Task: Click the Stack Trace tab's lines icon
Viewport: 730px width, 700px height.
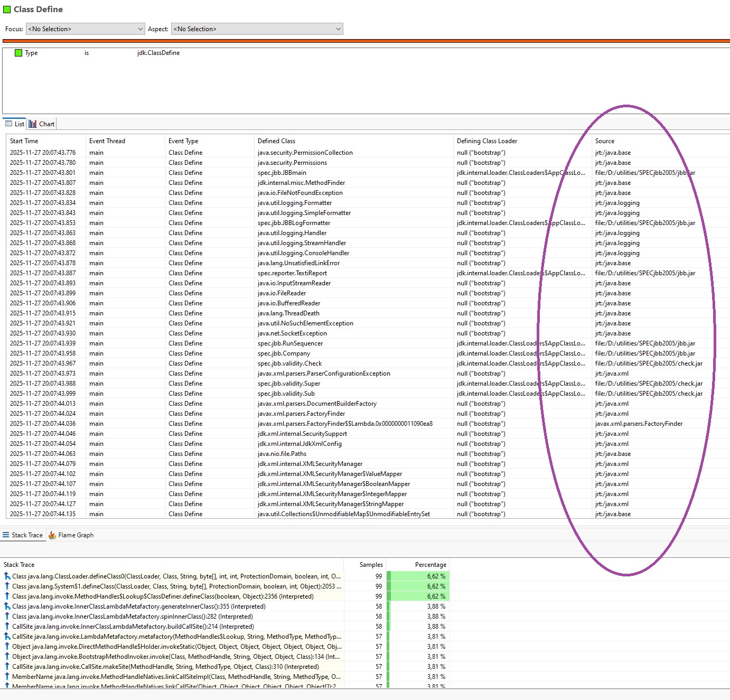Action: pos(6,535)
